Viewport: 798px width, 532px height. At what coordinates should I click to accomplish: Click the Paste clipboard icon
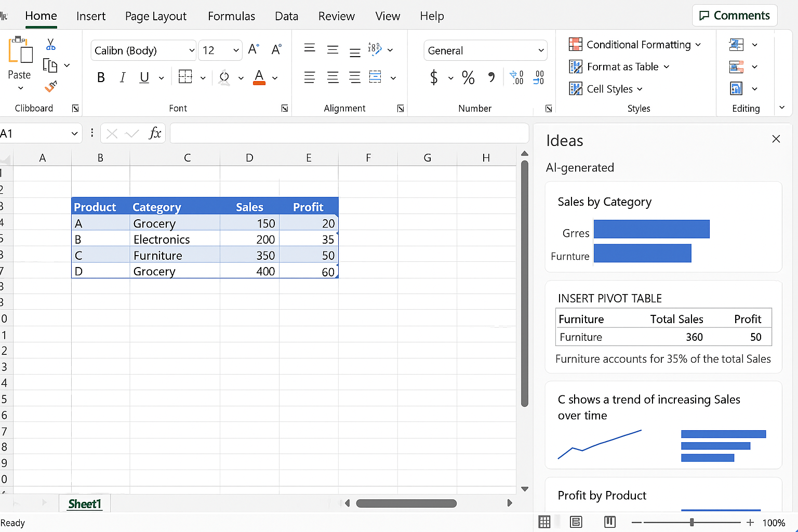click(21, 50)
